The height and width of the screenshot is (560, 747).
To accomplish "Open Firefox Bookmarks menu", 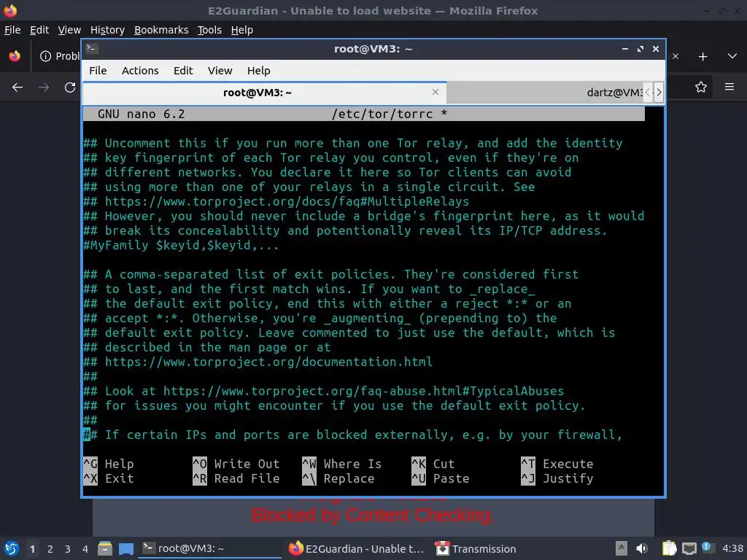I will click(161, 30).
